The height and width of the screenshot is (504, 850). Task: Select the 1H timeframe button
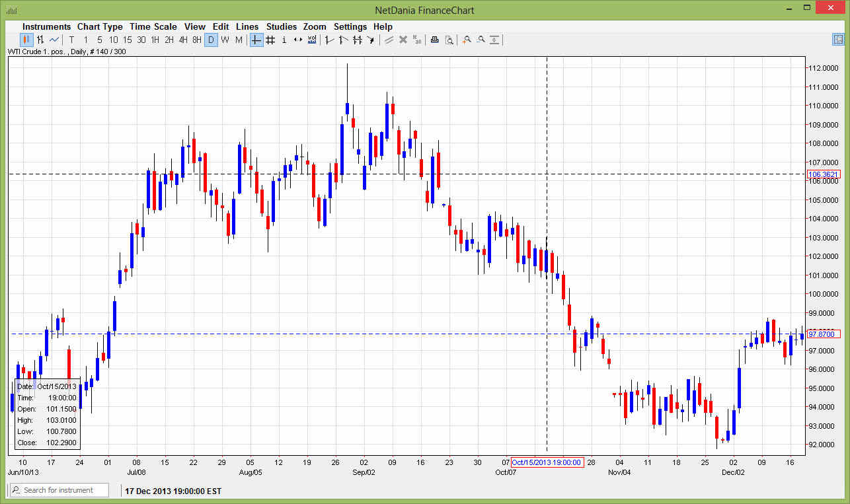pos(155,40)
